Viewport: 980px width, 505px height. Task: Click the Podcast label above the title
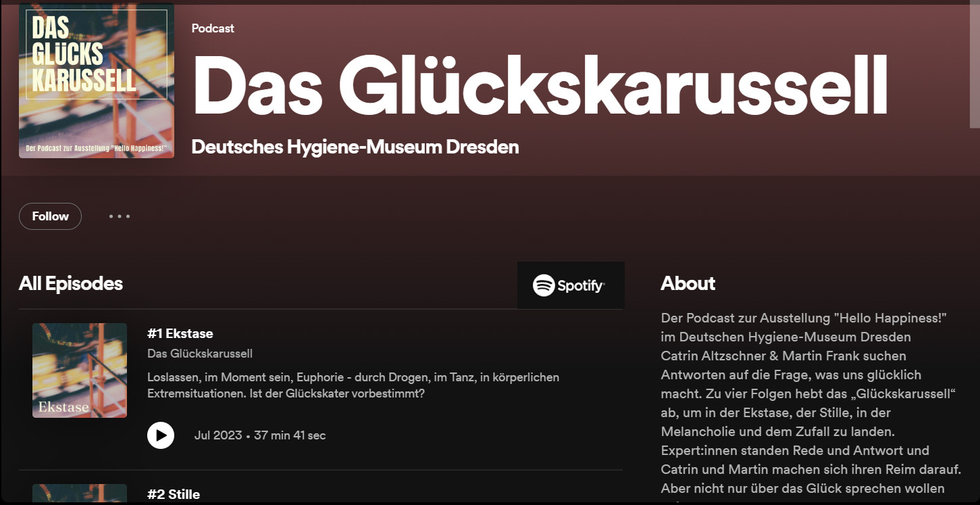pos(213,28)
